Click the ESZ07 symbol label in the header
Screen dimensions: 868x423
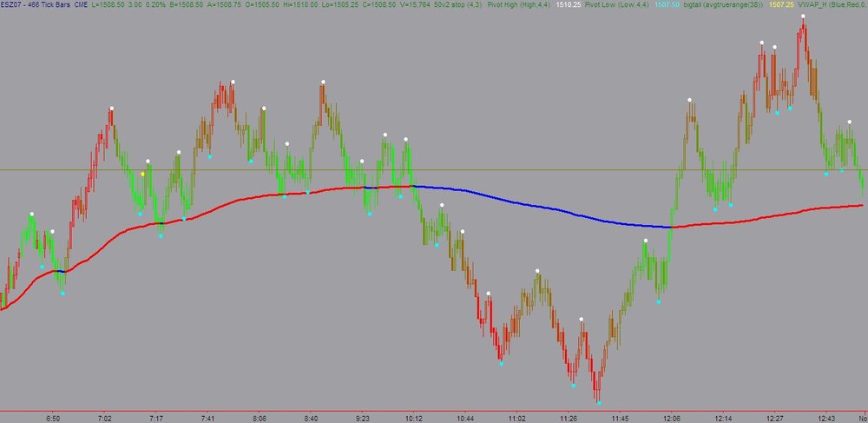pos(10,3)
